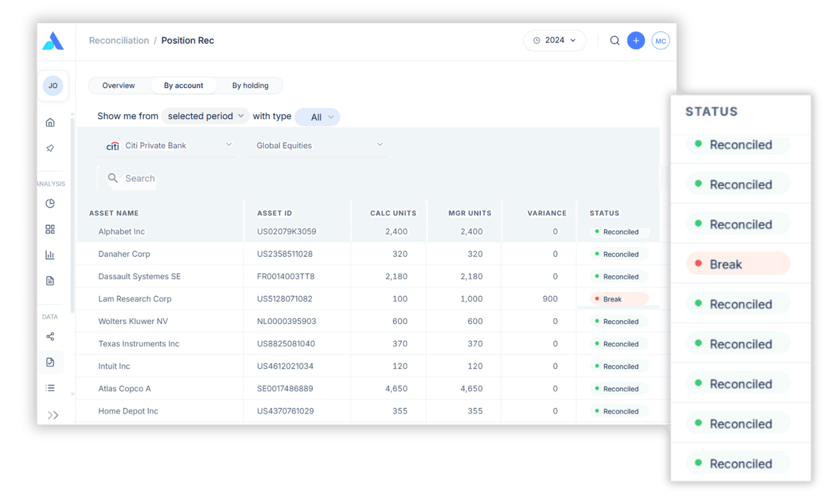Click the search magnifier in header
The width and height of the screenshot is (840, 504).
(615, 41)
